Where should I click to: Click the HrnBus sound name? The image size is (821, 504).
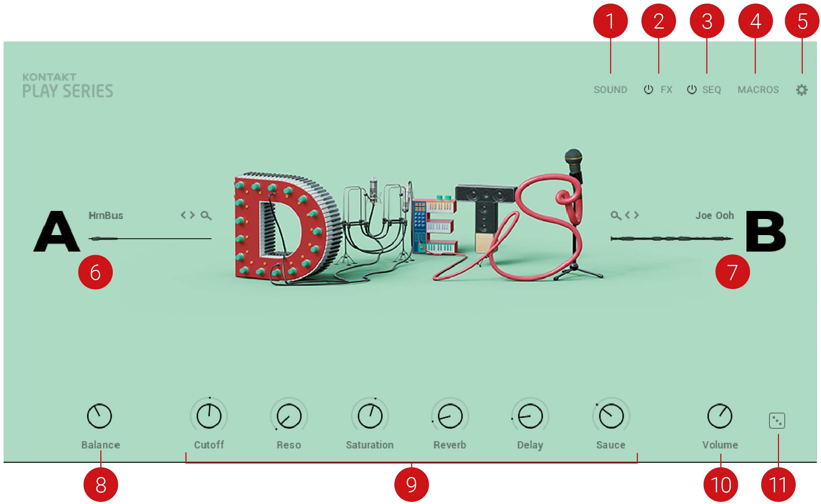point(106,215)
